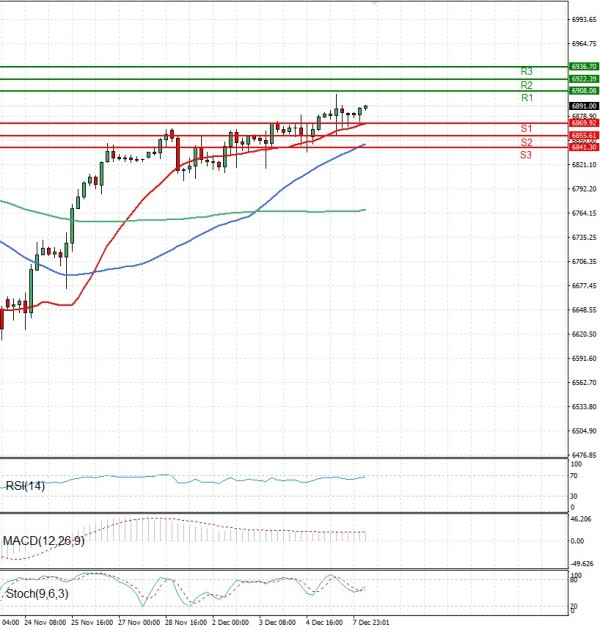Click the Stoch(9,6,3) indicator label

tap(36, 594)
